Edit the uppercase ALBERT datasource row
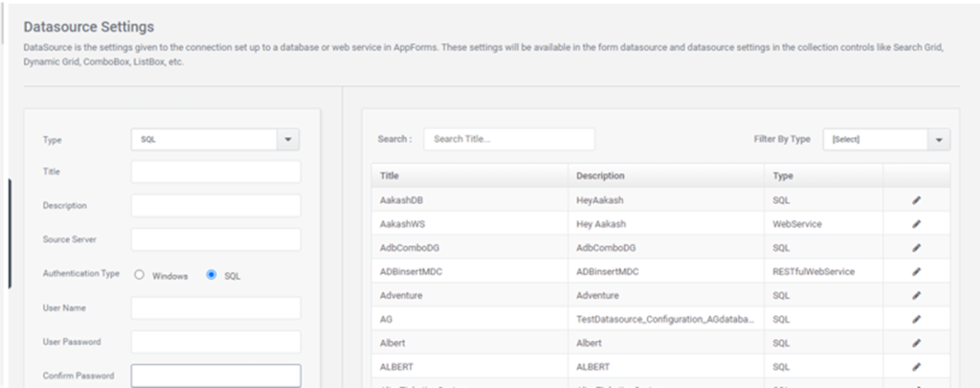Image resolution: width=980 pixels, height=388 pixels. 916,367
